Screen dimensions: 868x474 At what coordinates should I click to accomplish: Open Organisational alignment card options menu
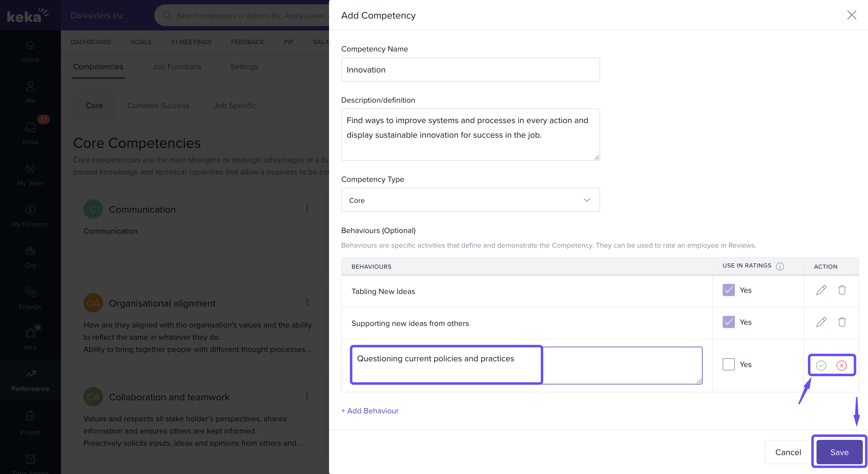pyautogui.click(x=307, y=302)
